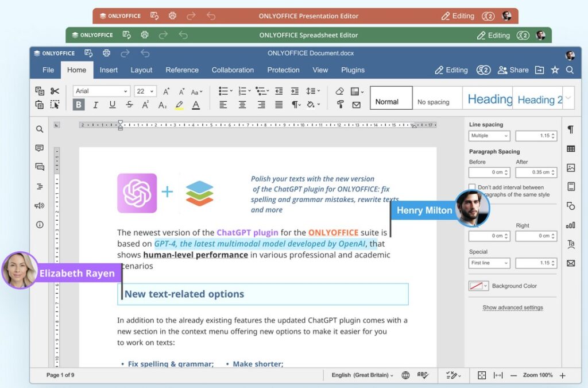Switch to the Insert tab

109,70
